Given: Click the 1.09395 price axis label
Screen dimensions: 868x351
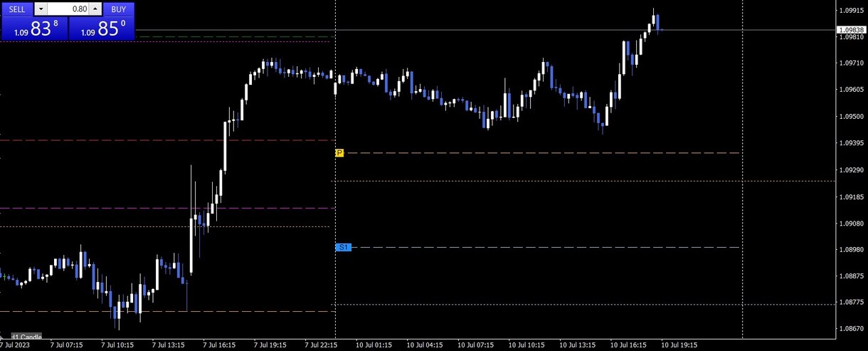Looking at the screenshot, I should (851, 143).
